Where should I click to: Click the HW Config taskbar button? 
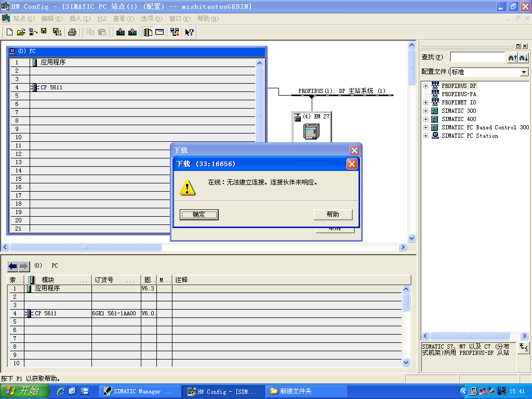(x=222, y=391)
